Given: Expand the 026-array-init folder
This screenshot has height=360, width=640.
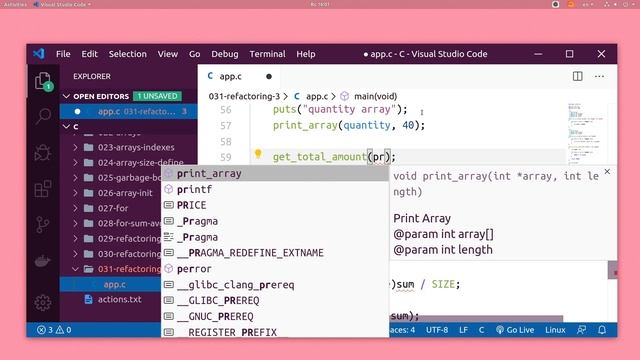Looking at the screenshot, I should click(76, 193).
